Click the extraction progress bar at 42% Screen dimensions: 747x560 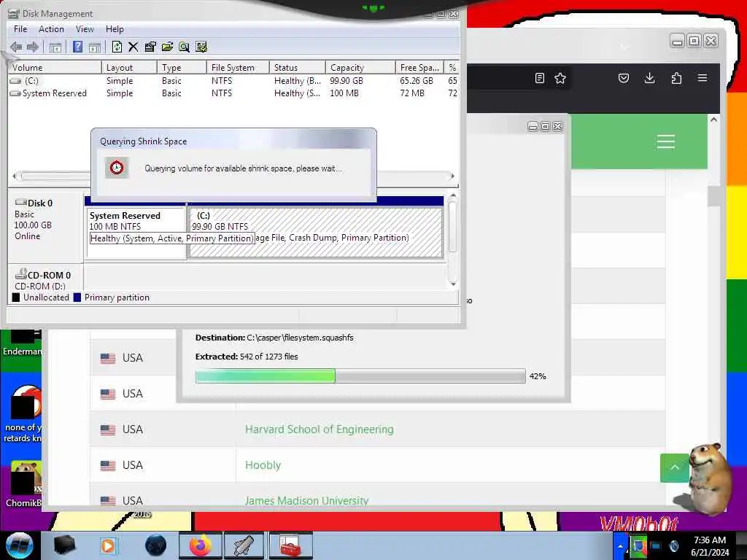point(360,376)
